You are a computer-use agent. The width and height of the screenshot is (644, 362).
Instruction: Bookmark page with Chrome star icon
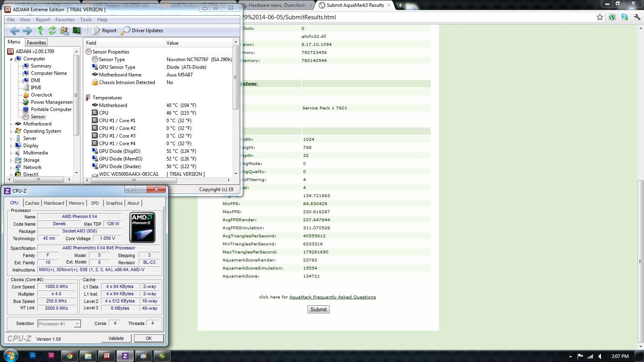point(600,17)
